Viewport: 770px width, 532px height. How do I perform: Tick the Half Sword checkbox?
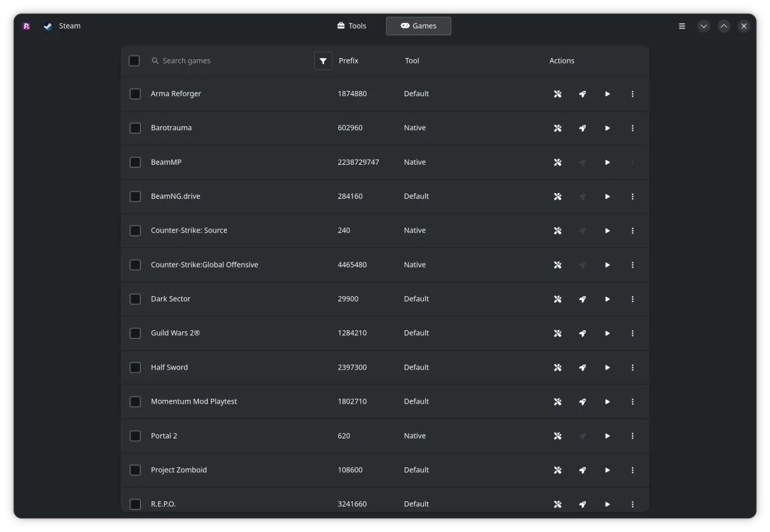click(x=135, y=367)
